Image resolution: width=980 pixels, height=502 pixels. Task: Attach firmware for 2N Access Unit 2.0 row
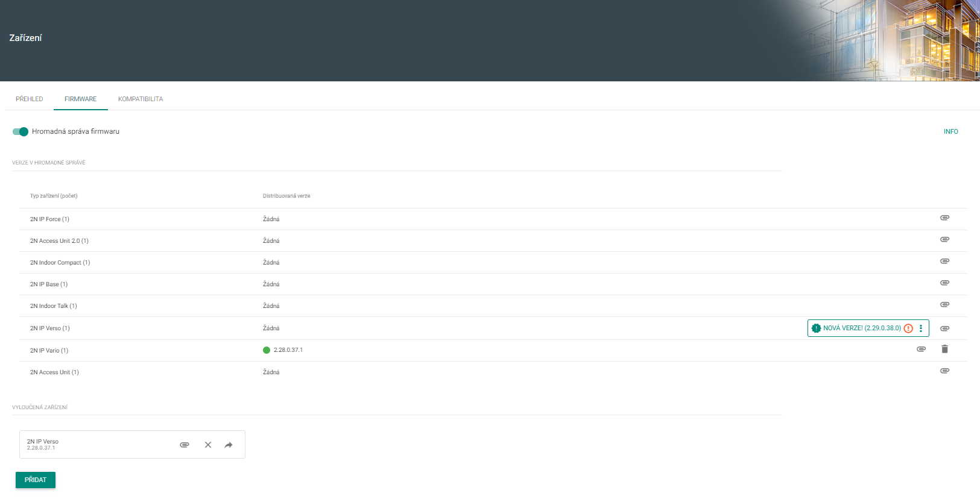point(944,239)
